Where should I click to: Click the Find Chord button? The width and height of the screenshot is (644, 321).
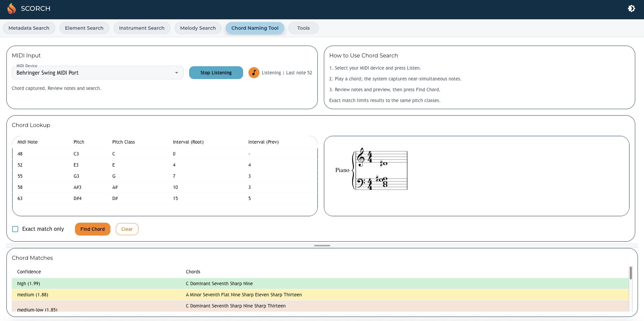tap(93, 229)
